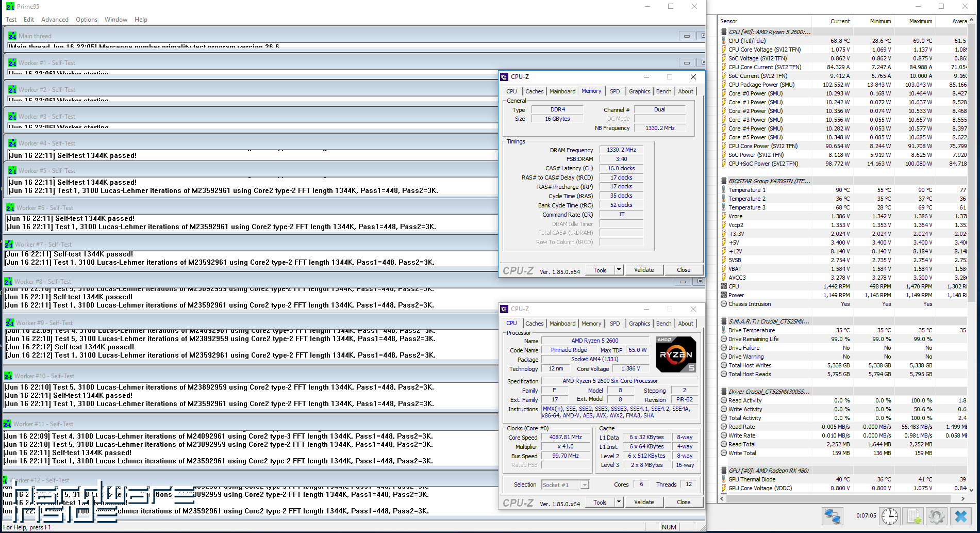Click the Maximum column header in HWiNFO
The height and width of the screenshot is (533, 980).
pyautogui.click(x=915, y=21)
